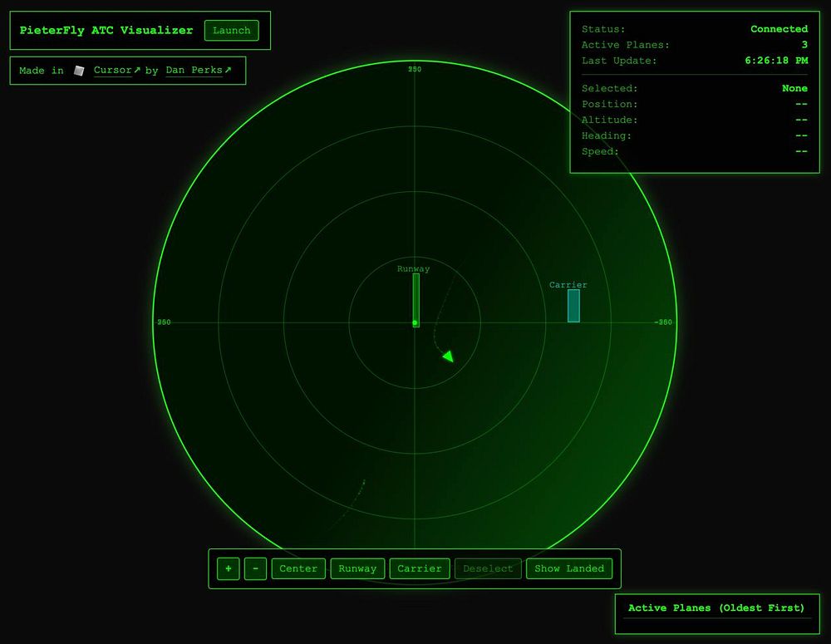Click the Deselect button

[x=488, y=568]
